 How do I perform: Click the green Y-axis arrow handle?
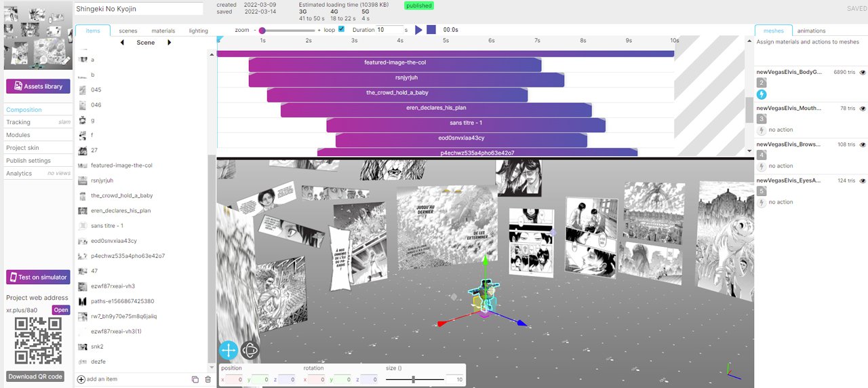pos(485,260)
